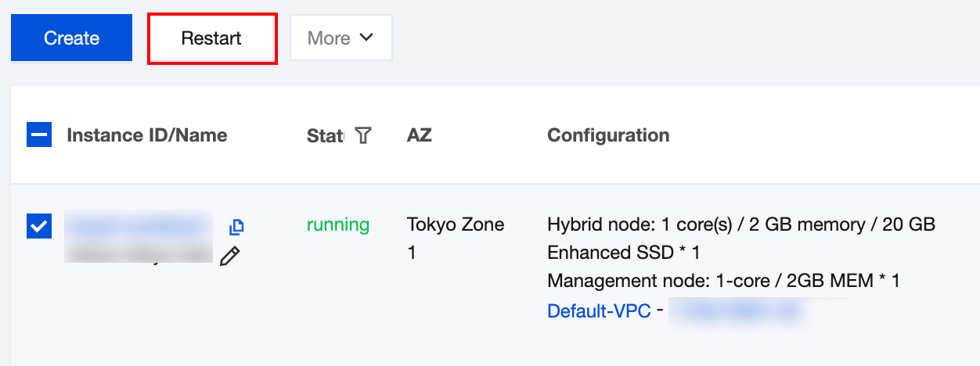Click the Instance ID/Name column header

tap(147, 135)
